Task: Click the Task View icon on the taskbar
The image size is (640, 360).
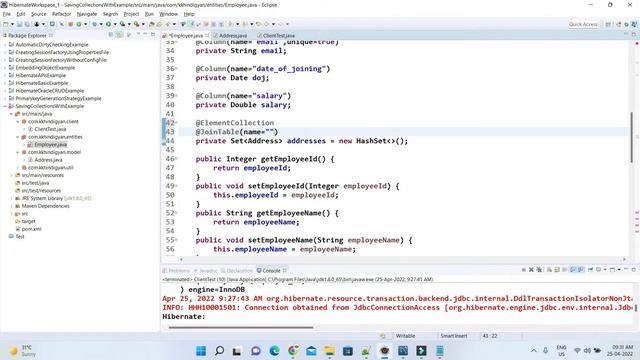Action: coord(237,351)
